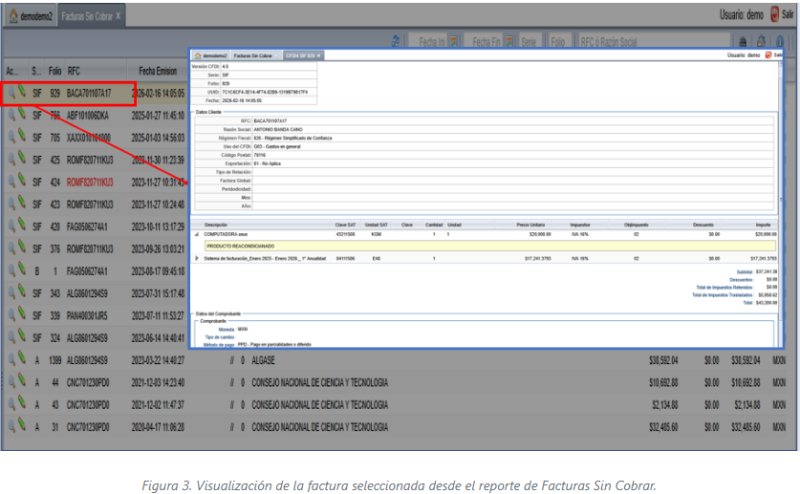Click the refresh icon in the filter toolbar
The height and width of the screenshot is (494, 800).
pyautogui.click(x=395, y=41)
